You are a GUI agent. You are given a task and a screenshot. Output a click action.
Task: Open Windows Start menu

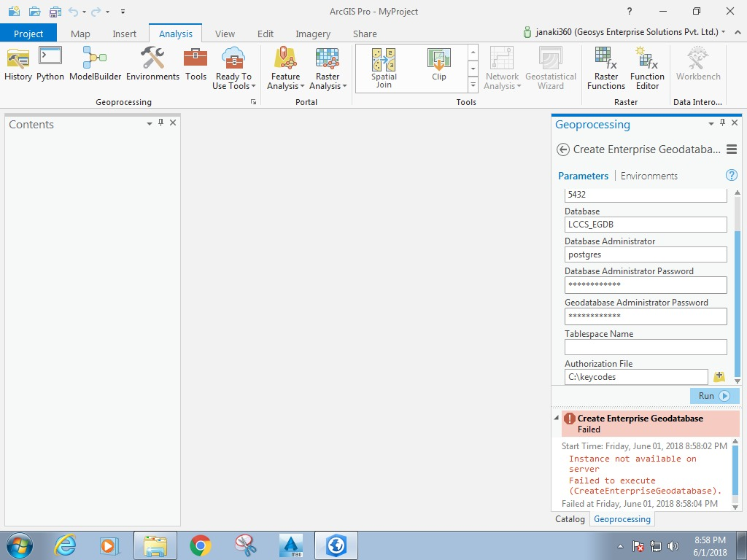[19, 545]
